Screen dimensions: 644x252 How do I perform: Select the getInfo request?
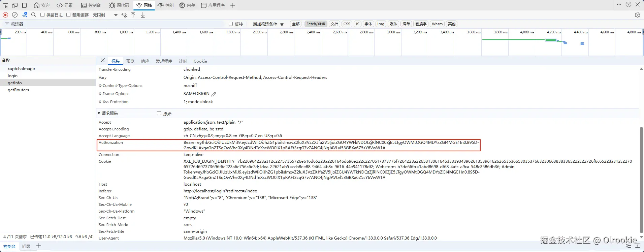pyautogui.click(x=48, y=83)
